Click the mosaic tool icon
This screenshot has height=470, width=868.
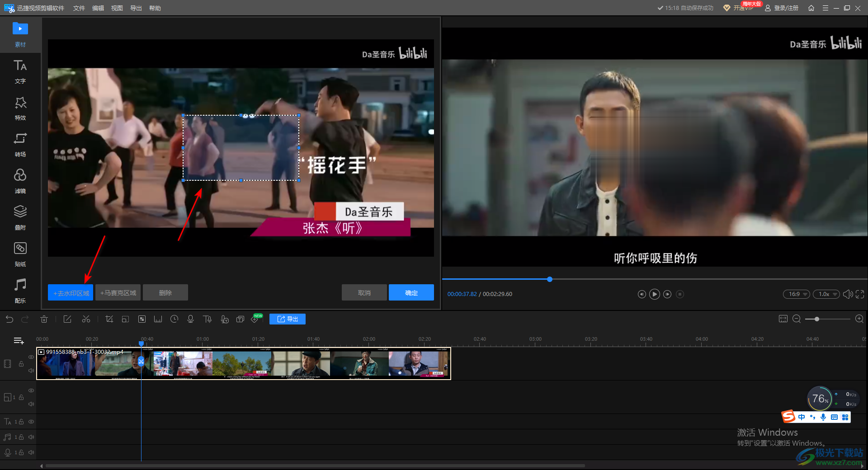point(142,319)
